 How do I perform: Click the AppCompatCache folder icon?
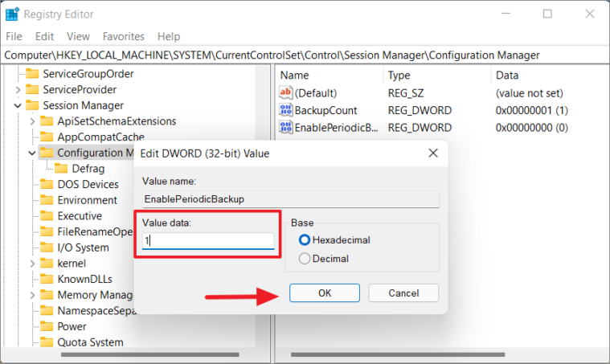tap(47, 137)
